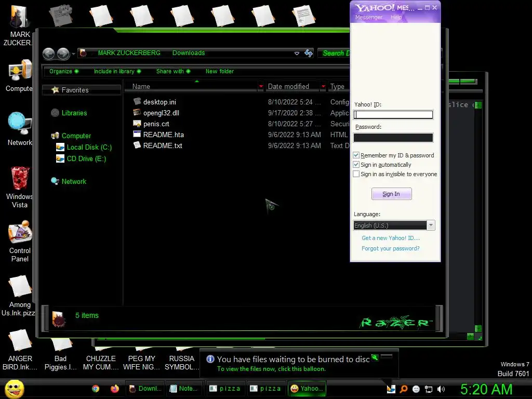Switch to Downl... Explorer taskbar button
532x399 pixels.
click(x=145, y=389)
